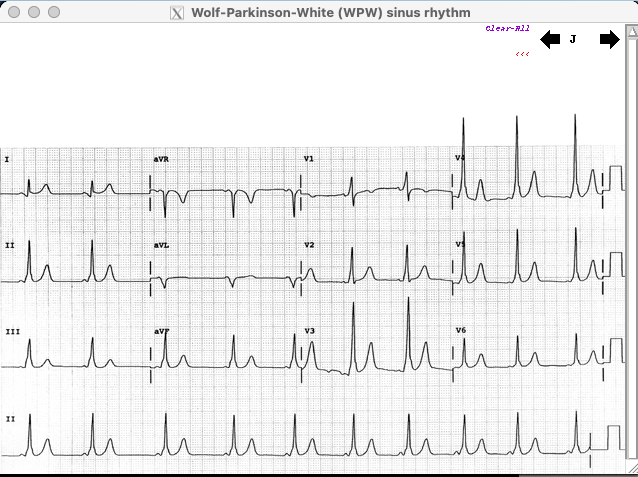Click the V3 lead label
The image size is (638, 477).
coord(309,330)
